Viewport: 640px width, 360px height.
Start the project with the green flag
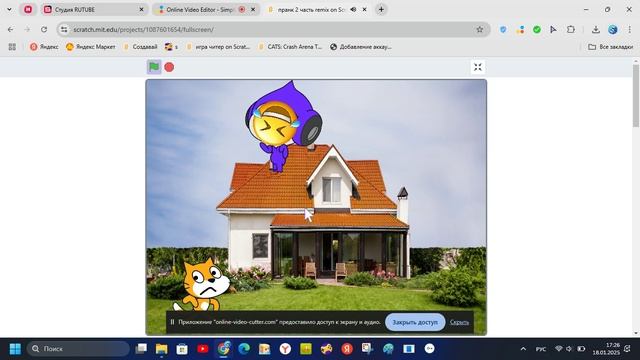154,67
